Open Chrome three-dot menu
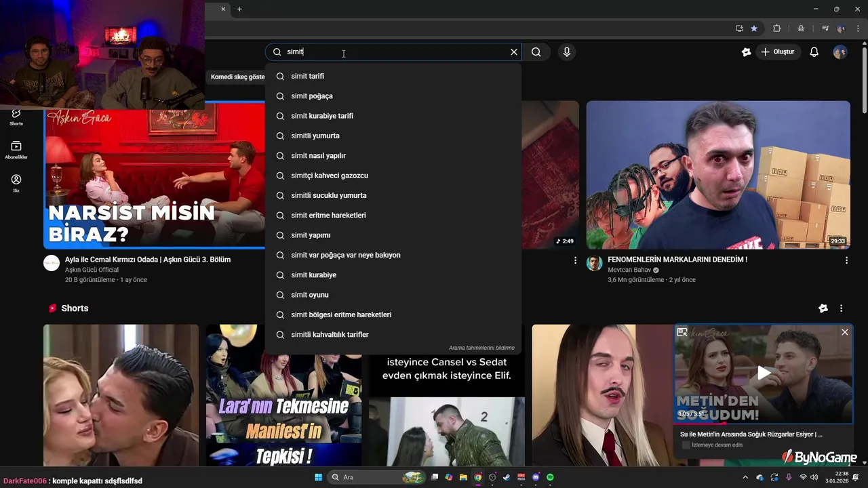Screen dimensions: 868x488 859,28
